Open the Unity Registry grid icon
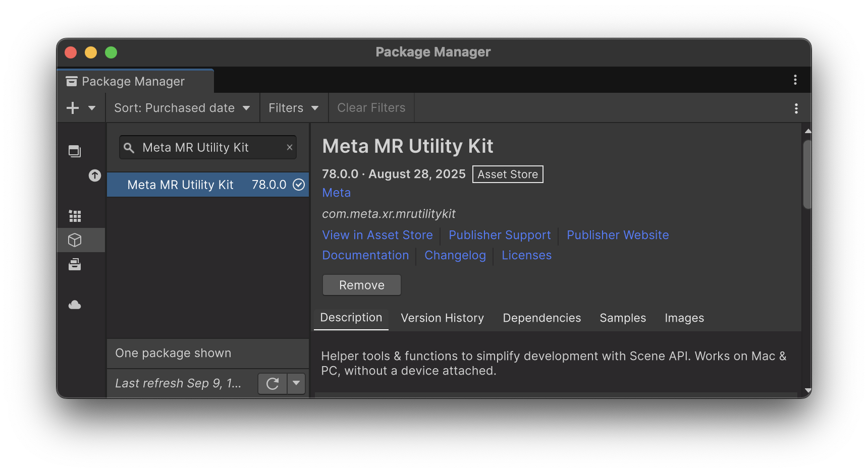Viewport: 868px width, 473px height. 75,216
